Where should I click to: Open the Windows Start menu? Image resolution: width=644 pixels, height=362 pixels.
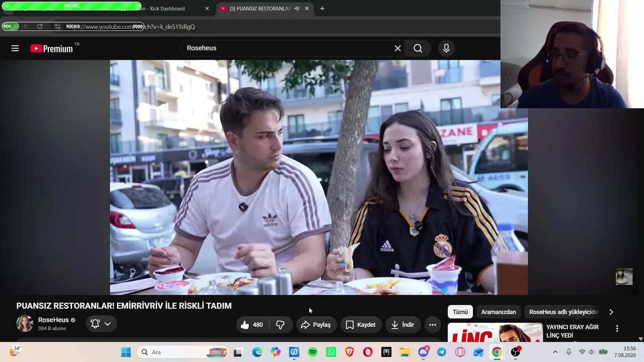pyautogui.click(x=126, y=352)
